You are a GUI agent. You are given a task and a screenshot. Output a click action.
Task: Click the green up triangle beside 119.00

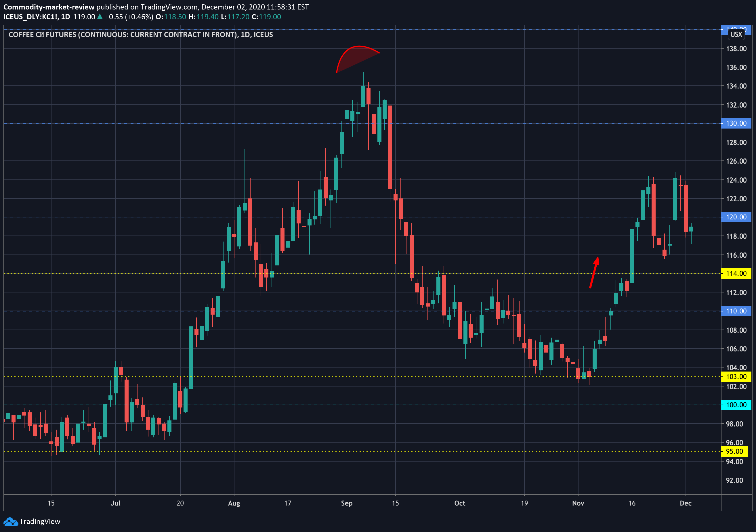(x=100, y=17)
